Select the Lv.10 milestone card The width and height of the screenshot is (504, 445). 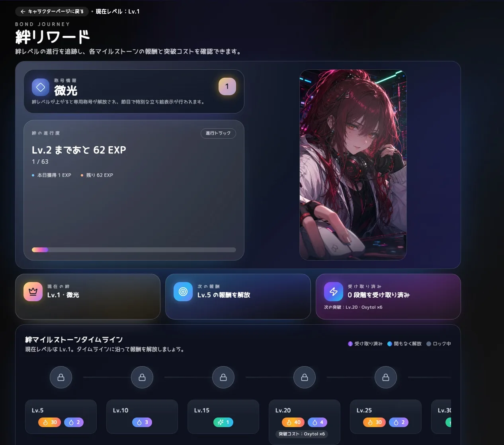coord(142,417)
